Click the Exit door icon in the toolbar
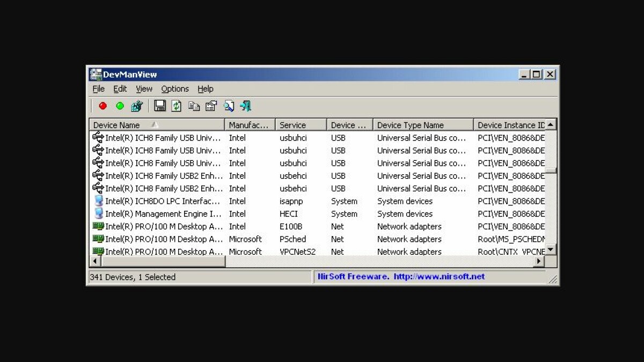 click(x=246, y=106)
